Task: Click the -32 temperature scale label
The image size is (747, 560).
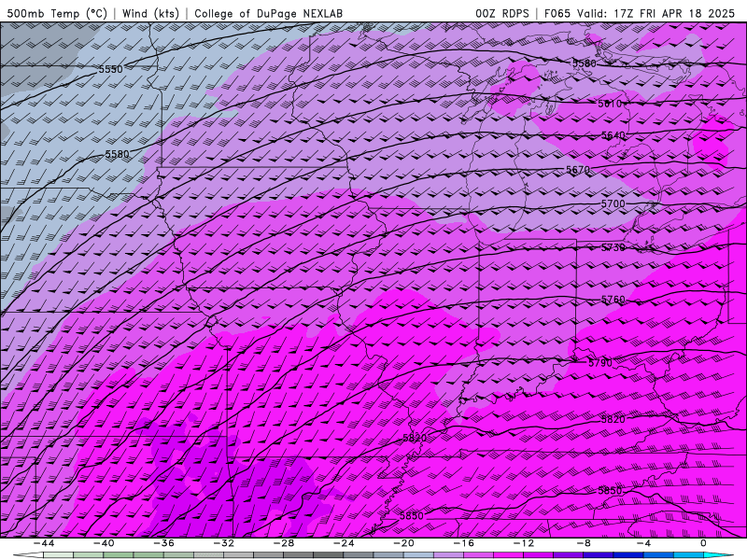Action: [x=223, y=544]
